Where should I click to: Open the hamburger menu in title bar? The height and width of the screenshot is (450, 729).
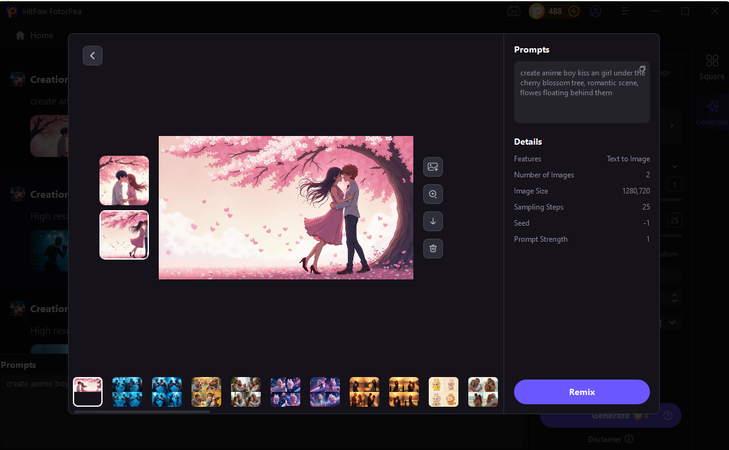tap(625, 11)
